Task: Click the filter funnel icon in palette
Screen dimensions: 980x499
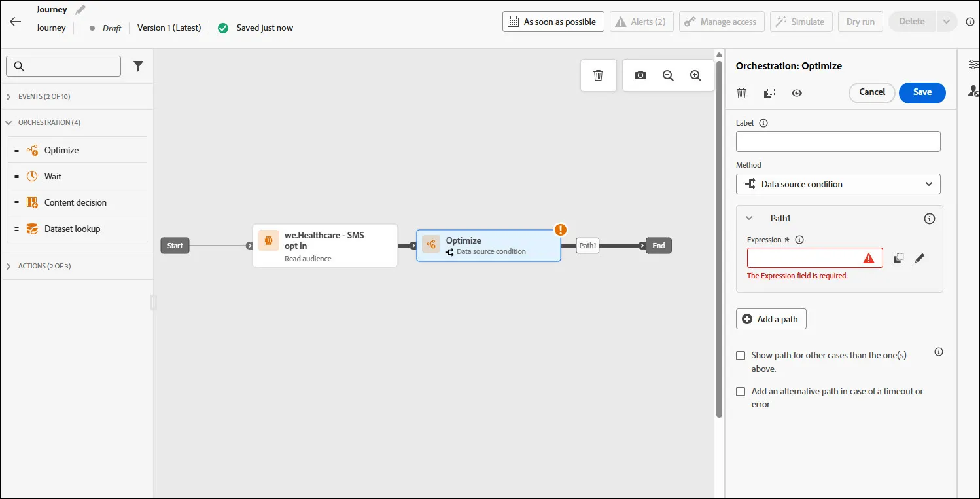Action: pos(138,66)
